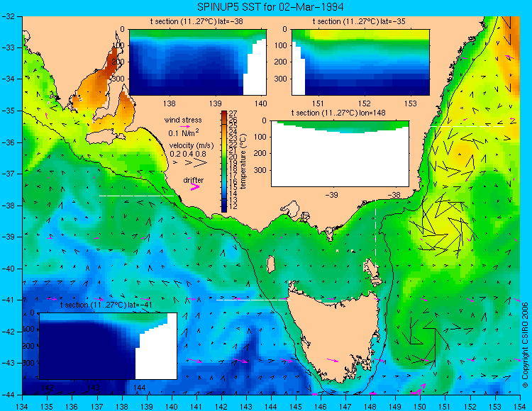
Task: Click longitude axis label 134
Action: (22, 407)
